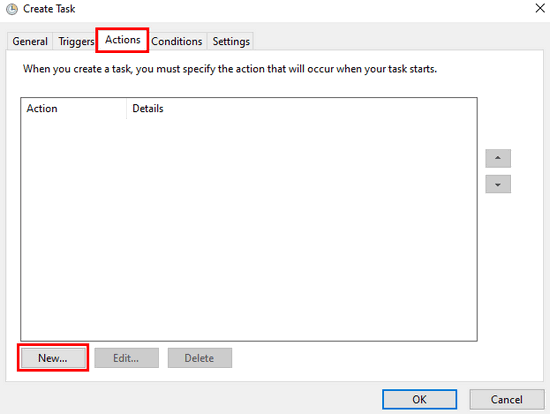
Task: Open the Settings tab
Action: click(231, 41)
